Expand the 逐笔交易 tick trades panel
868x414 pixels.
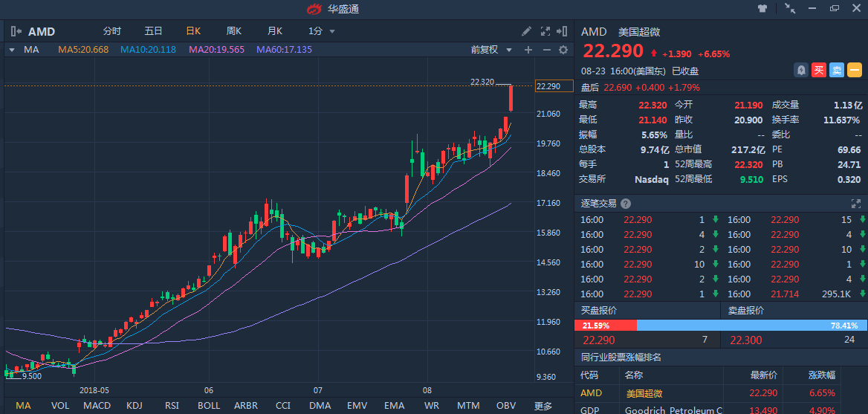tap(856, 204)
